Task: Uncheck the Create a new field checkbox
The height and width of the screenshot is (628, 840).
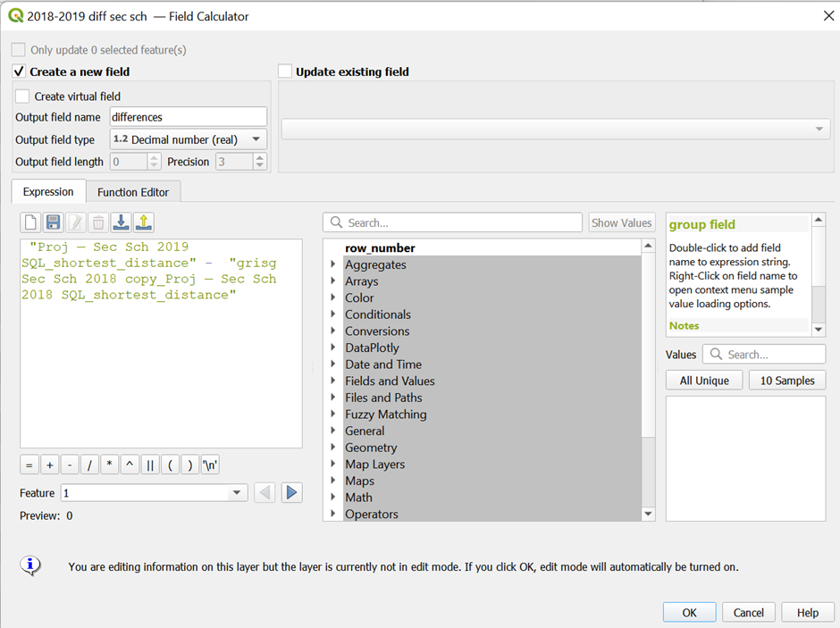Action: pos(19,71)
